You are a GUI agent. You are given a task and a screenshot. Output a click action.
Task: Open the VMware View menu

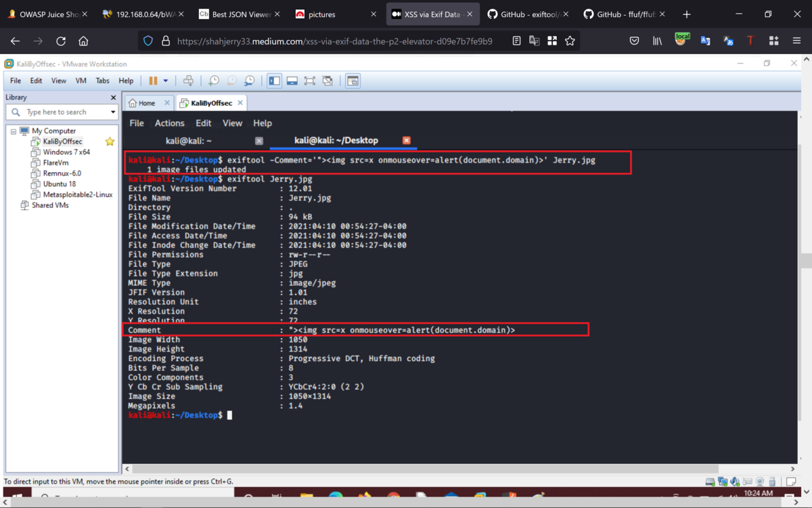(59, 81)
